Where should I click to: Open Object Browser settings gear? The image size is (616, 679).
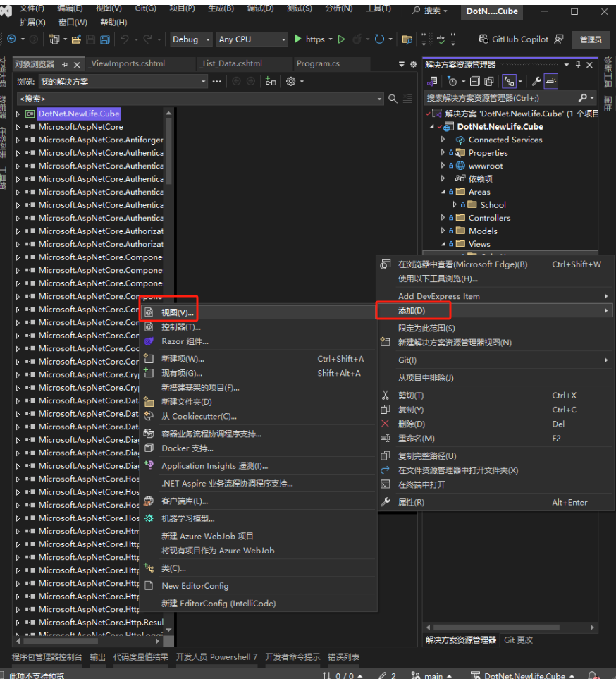tap(291, 81)
